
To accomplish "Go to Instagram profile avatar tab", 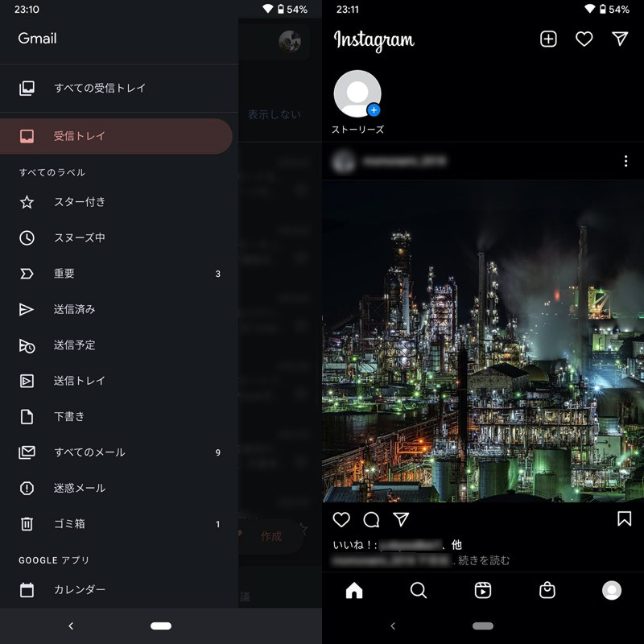I will click(x=612, y=591).
